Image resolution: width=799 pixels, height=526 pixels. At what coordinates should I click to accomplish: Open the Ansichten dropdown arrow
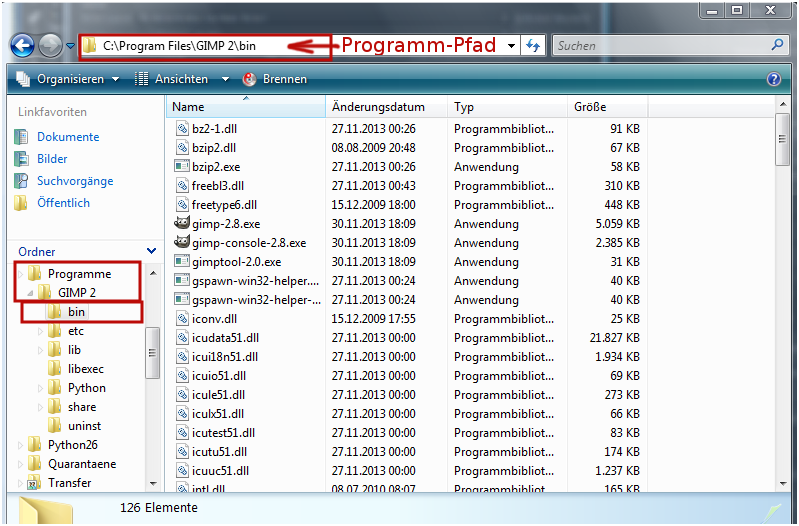225,80
